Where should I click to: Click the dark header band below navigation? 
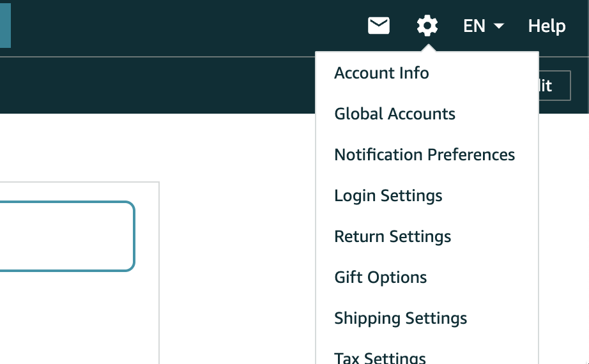click(x=160, y=86)
